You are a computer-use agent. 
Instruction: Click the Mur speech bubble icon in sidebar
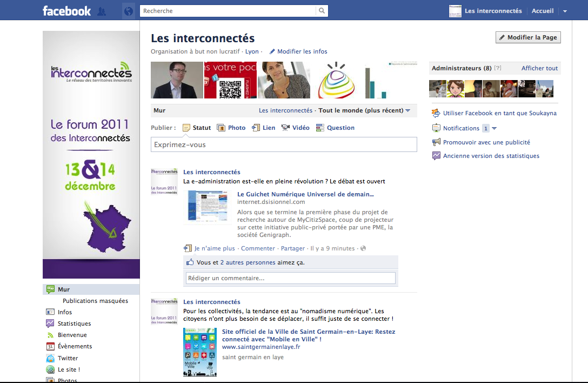(x=50, y=289)
